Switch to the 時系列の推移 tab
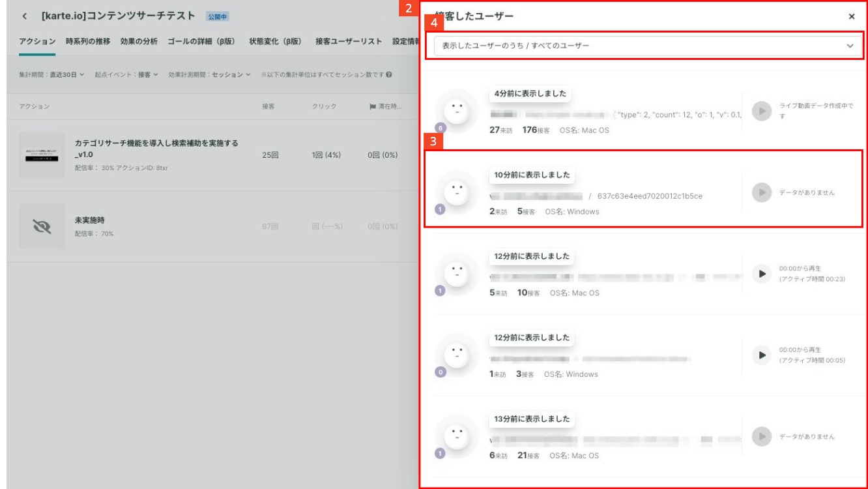The image size is (868, 489). (89, 41)
